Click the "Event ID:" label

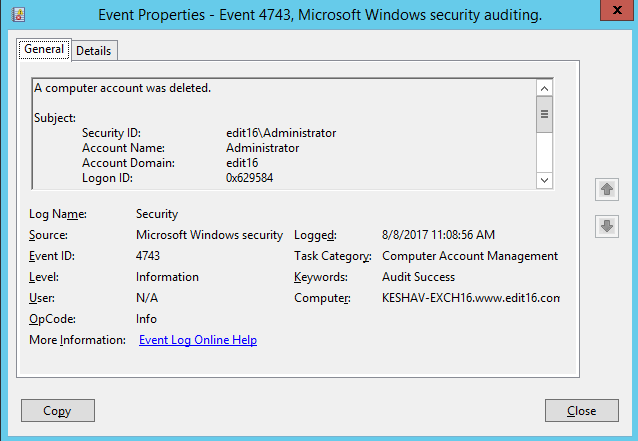click(x=52, y=256)
